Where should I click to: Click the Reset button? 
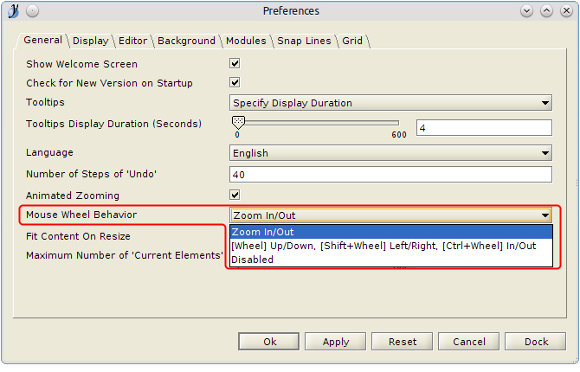pyautogui.click(x=402, y=341)
